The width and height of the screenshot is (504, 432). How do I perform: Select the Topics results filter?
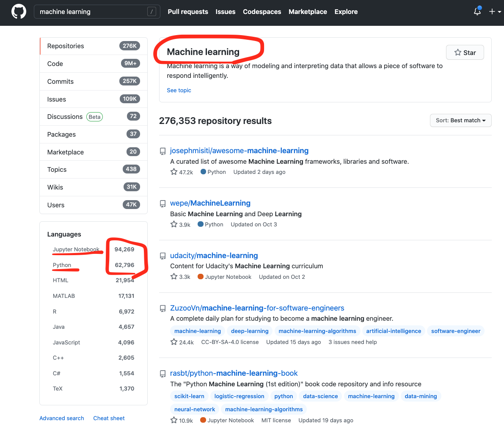coord(94,169)
